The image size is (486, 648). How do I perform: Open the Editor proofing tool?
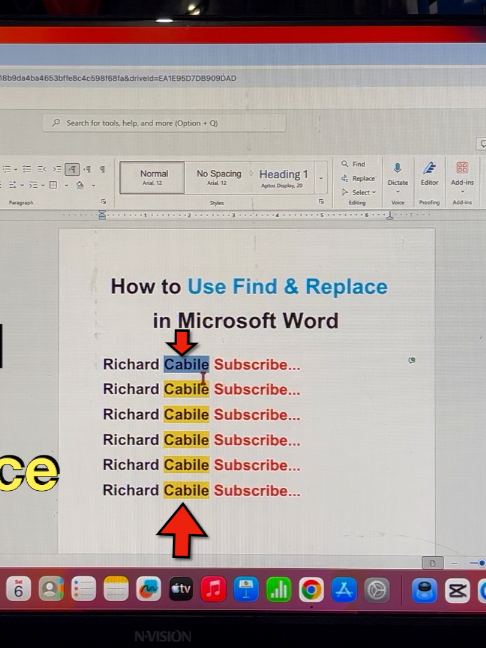(429, 174)
